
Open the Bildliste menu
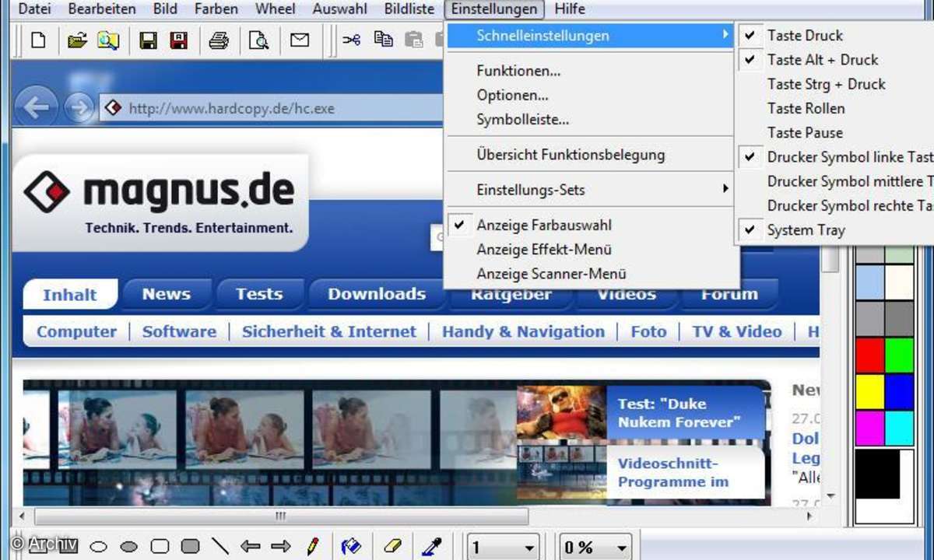(409, 9)
